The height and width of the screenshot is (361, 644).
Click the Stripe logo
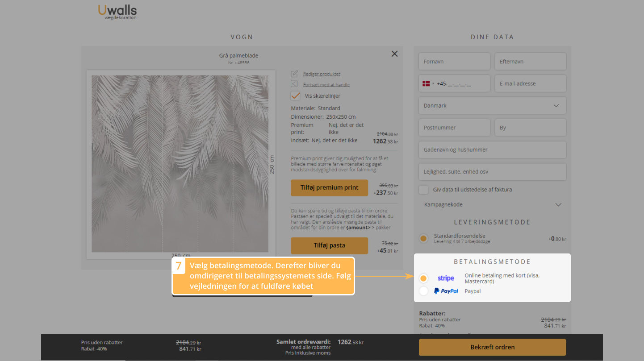[x=446, y=278]
